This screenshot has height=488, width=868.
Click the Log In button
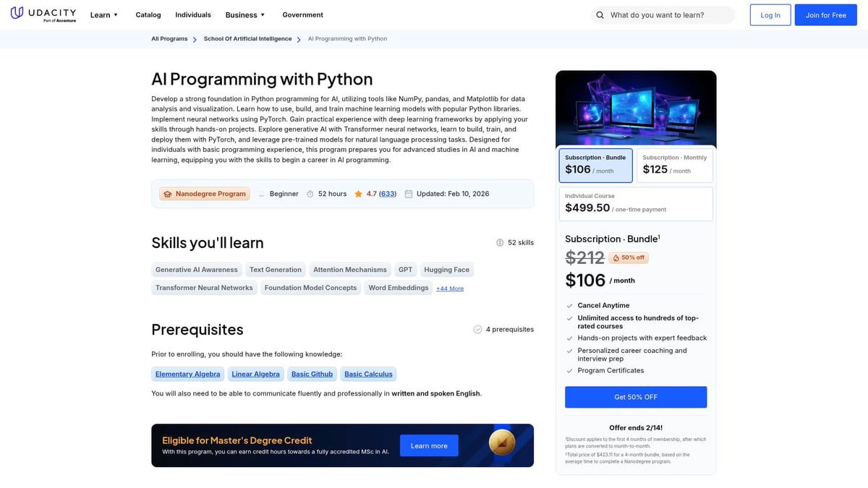770,15
